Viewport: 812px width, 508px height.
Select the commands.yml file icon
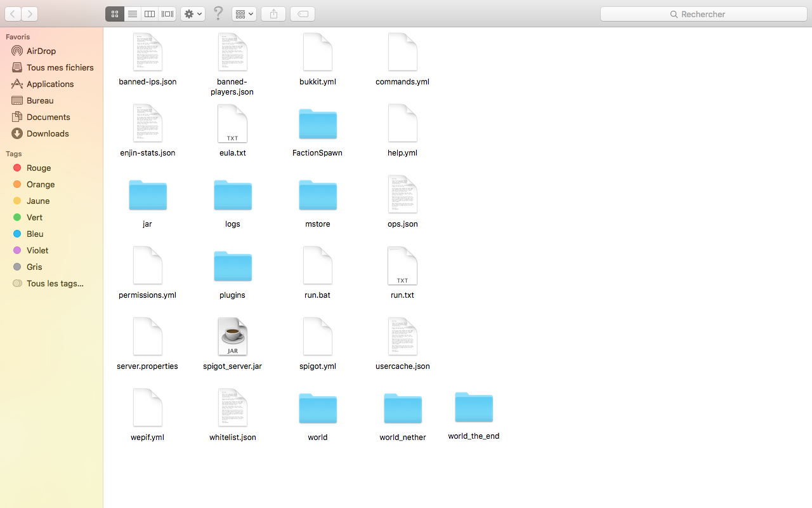coord(403,52)
